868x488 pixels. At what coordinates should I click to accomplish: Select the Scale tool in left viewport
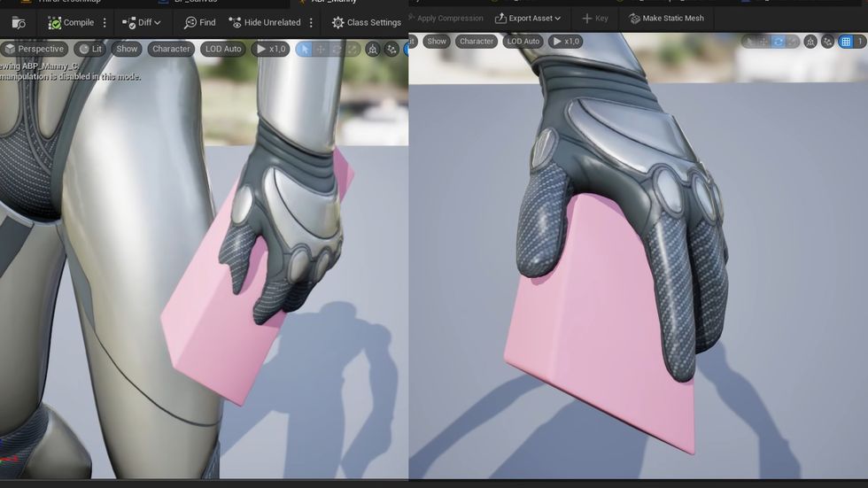(x=353, y=50)
